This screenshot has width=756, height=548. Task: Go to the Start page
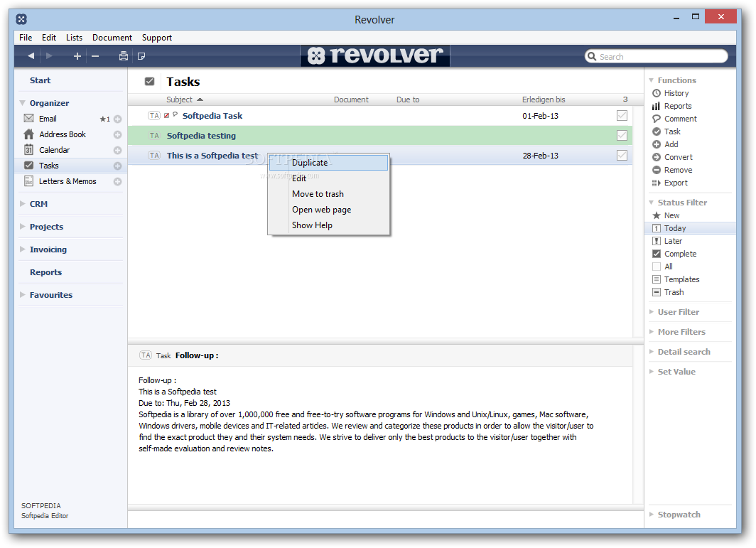coord(40,80)
